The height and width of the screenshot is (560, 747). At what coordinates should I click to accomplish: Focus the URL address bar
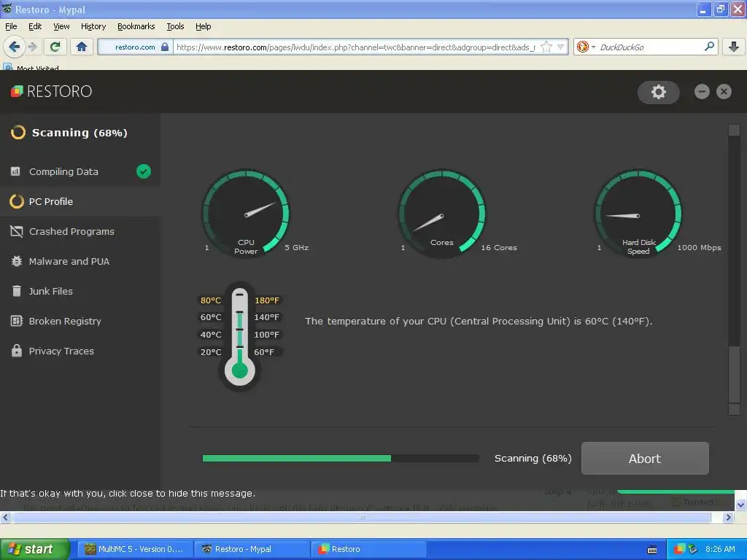pos(355,47)
